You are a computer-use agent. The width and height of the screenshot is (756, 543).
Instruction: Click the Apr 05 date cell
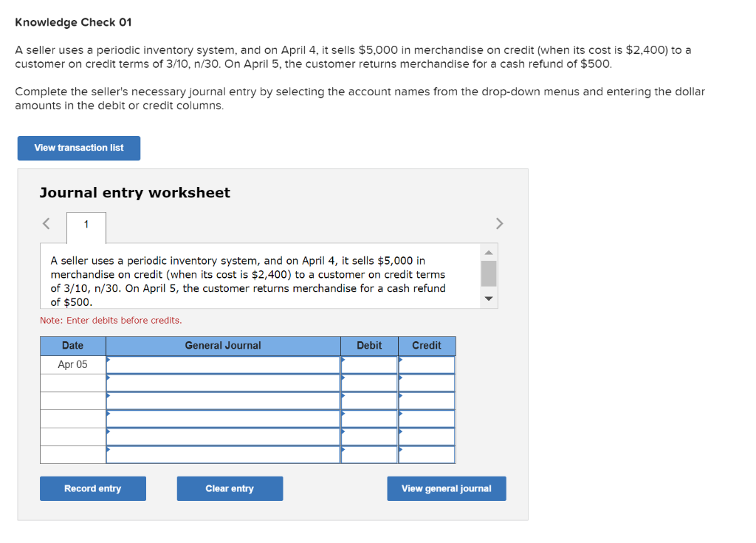(x=72, y=363)
